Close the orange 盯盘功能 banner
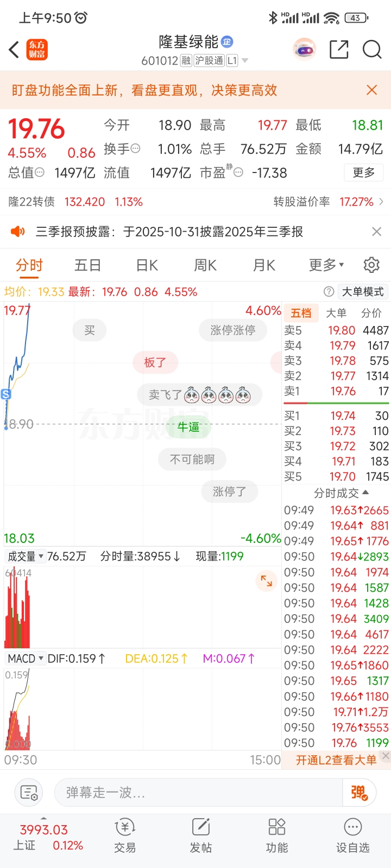Viewport: 391px width, 868px height. tap(372, 90)
